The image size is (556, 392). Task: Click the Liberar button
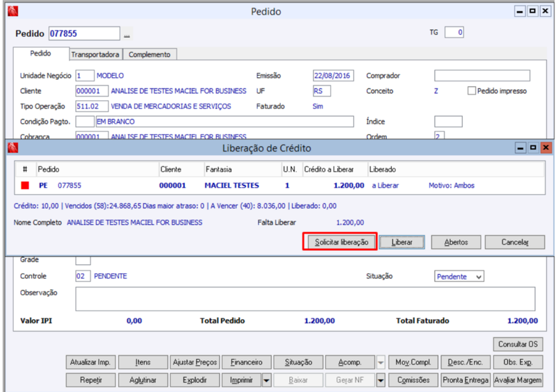click(x=402, y=242)
